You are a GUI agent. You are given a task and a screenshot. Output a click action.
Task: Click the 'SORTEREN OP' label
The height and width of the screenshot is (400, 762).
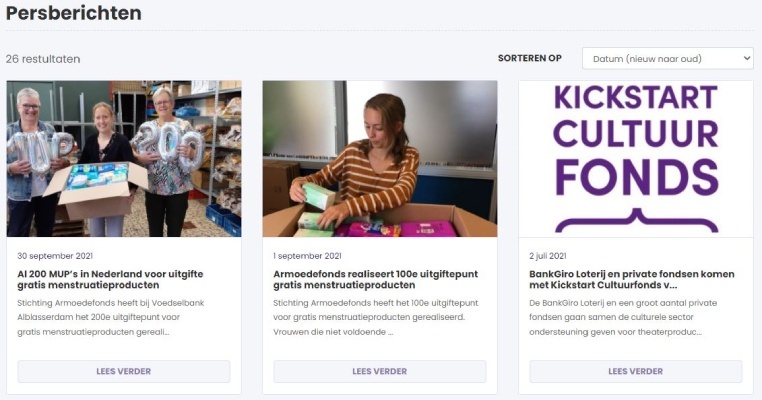529,58
